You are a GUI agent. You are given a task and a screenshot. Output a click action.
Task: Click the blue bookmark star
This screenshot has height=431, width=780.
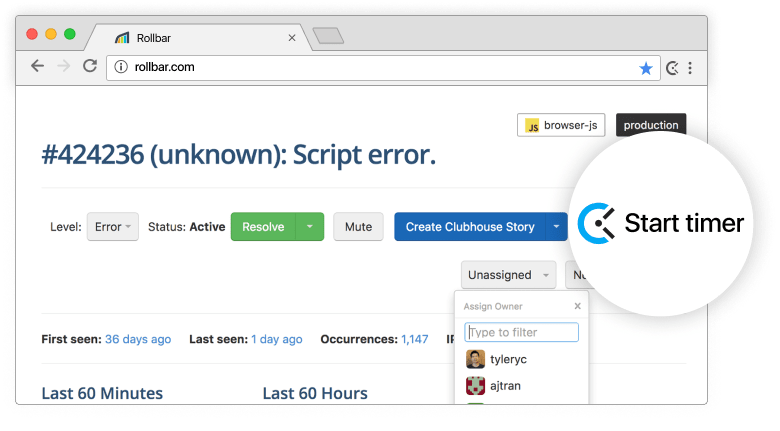pyautogui.click(x=646, y=68)
